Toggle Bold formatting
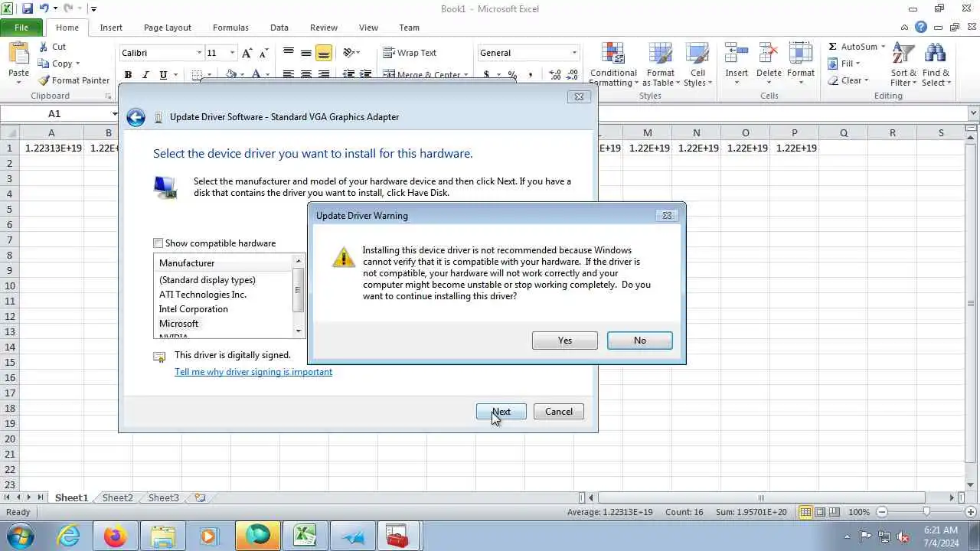 pyautogui.click(x=128, y=75)
